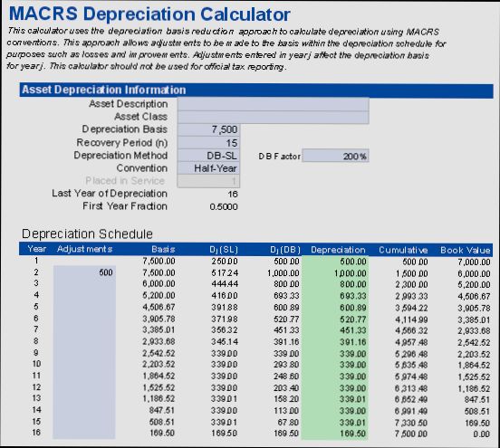This screenshot has width=500, height=448.
Task: Click the year 3 SL value 444.44
Action: pyautogui.click(x=225, y=284)
